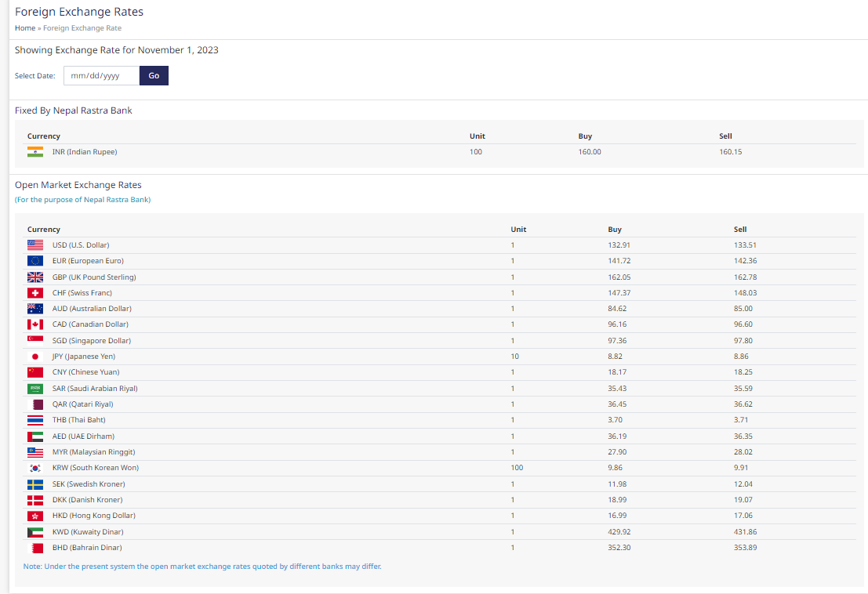Click the Indian flag icon beside INR
Image resolution: width=868 pixels, height=594 pixels.
pos(35,152)
